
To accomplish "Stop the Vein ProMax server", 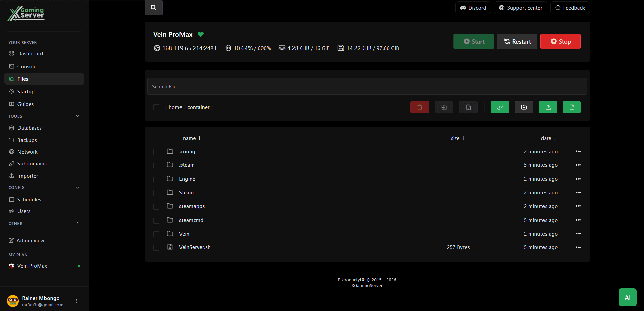I will [560, 41].
